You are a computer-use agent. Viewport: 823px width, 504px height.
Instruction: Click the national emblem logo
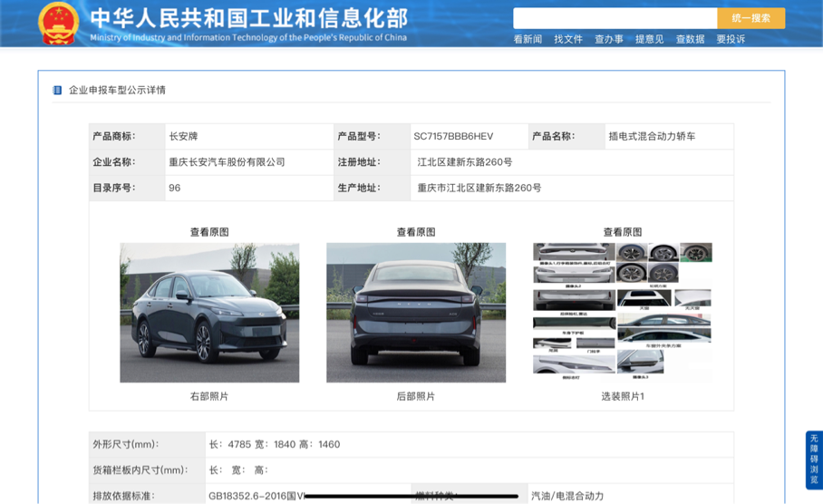59,24
